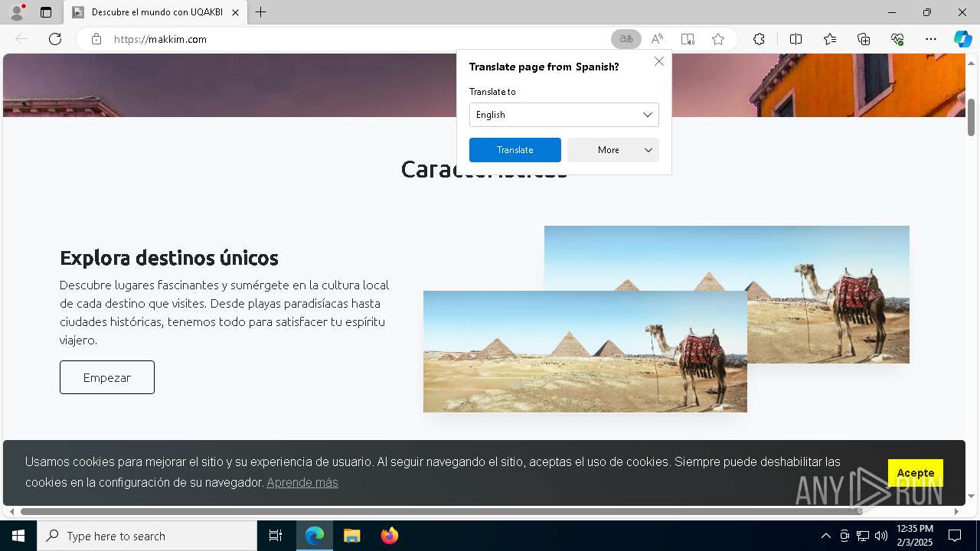Open Collections icon
Viewport: 980px width, 551px height.
point(864,39)
